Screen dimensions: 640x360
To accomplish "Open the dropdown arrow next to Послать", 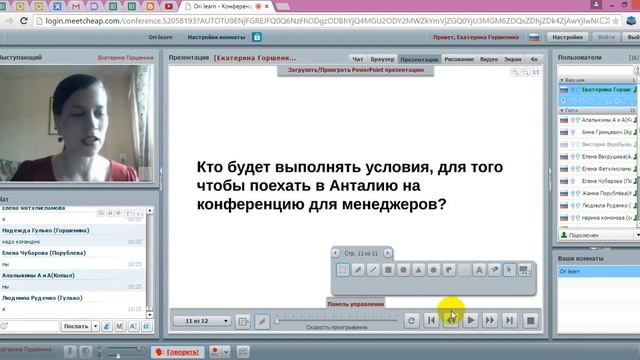I will (95, 326).
